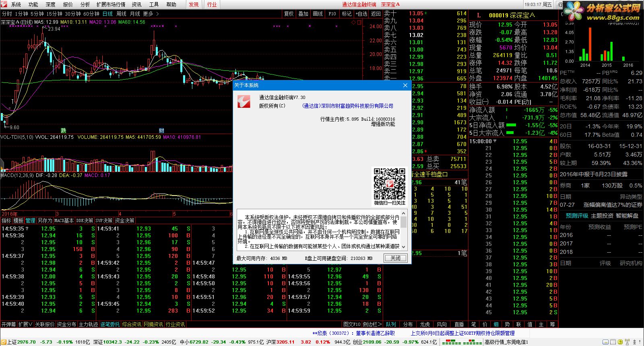This screenshot has height=346, width=644.
Task: Close the 关于本系统 dialog with the X
Action: pos(405,85)
